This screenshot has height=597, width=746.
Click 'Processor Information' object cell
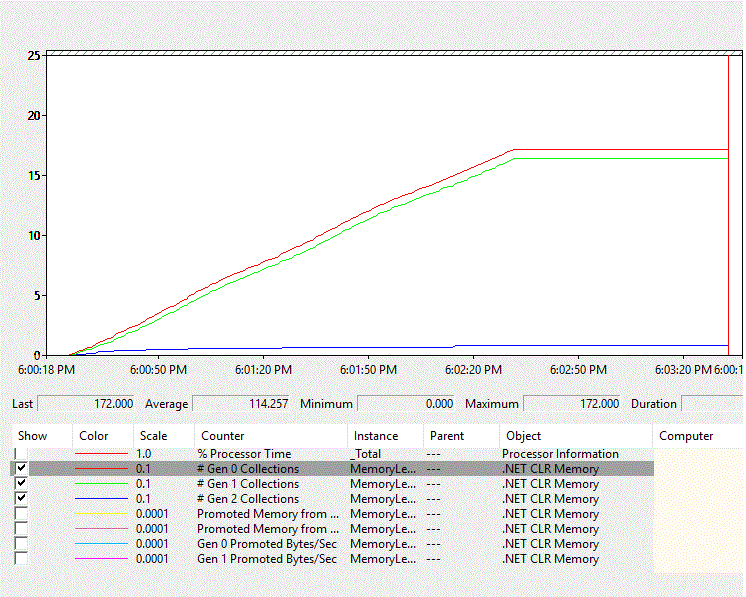[x=560, y=454]
